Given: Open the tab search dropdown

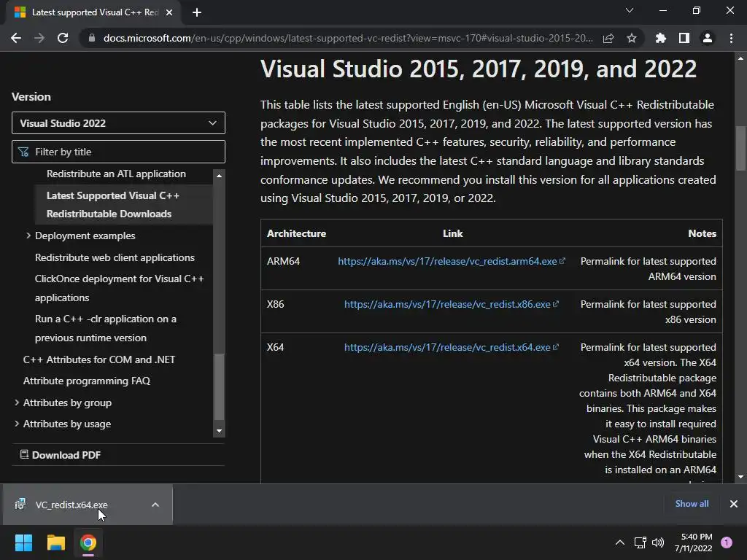Looking at the screenshot, I should 630,10.
